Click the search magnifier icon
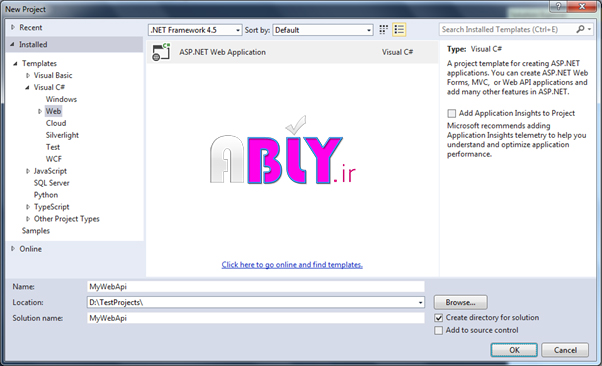 tap(580, 29)
